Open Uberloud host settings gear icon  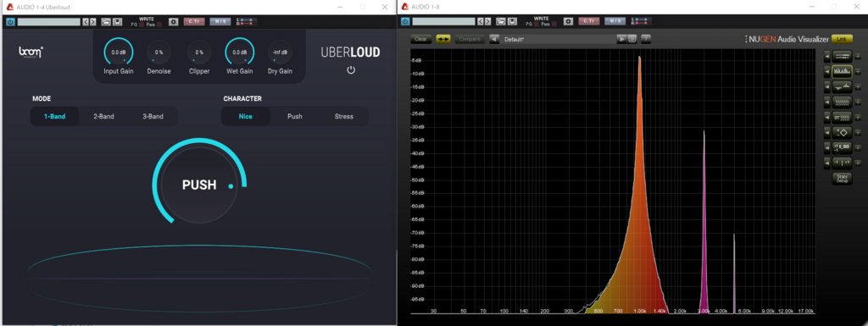[x=173, y=21]
